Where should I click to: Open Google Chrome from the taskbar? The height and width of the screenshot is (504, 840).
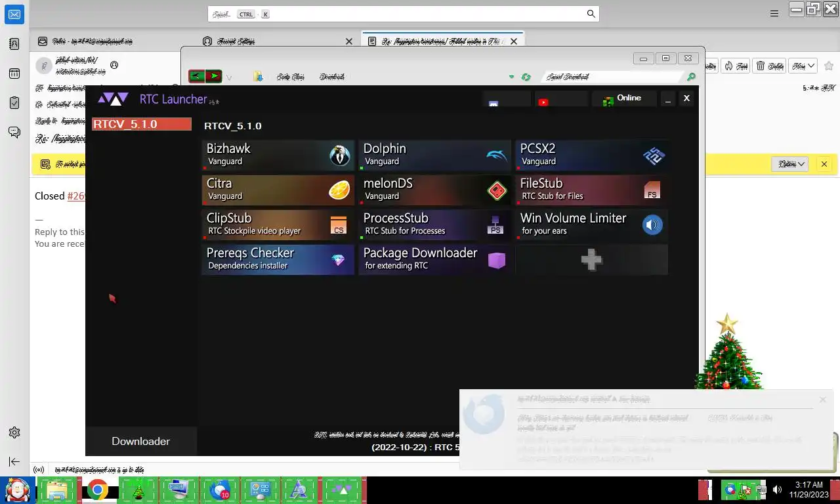[x=98, y=490]
